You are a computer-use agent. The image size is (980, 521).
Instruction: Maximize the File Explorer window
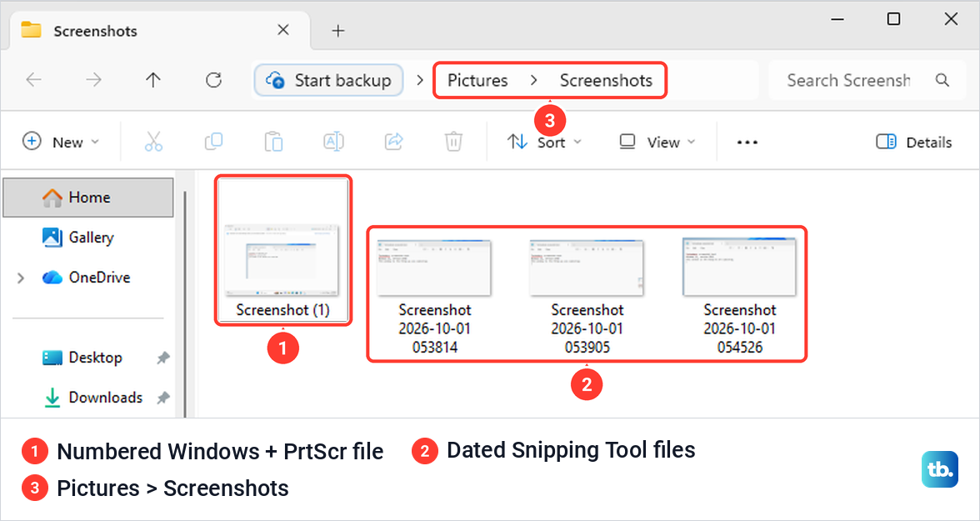pos(893,19)
